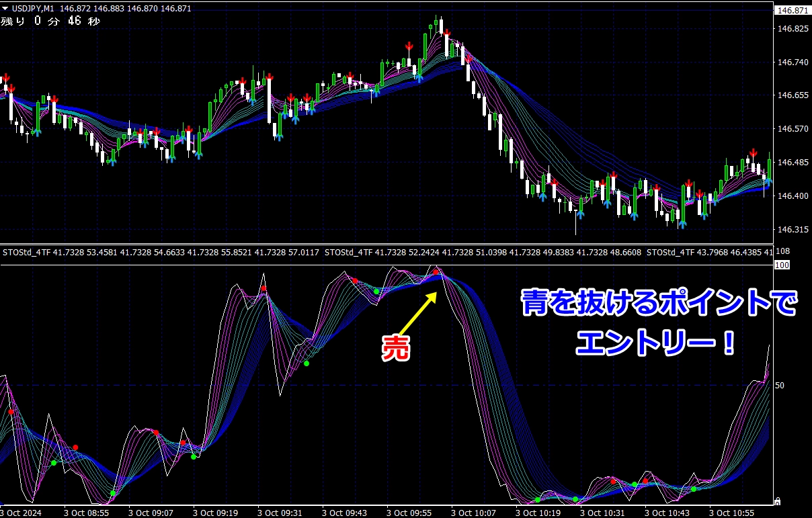Open the chart dropdown triangle beside USDJPY,M1
812x518 pixels.
[6, 9]
